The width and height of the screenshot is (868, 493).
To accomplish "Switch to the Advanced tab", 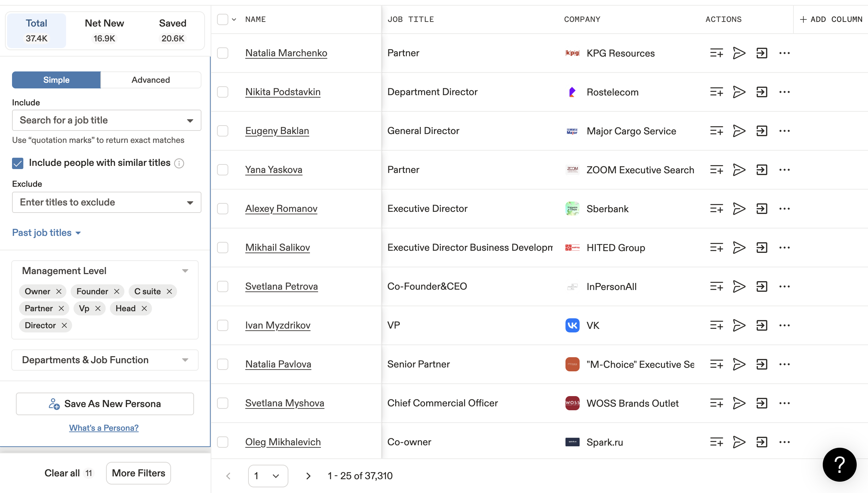I will [151, 80].
